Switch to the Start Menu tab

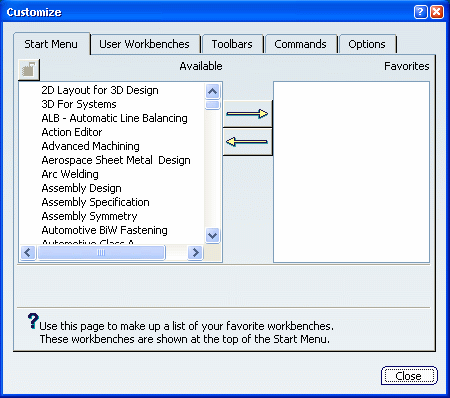[51, 44]
